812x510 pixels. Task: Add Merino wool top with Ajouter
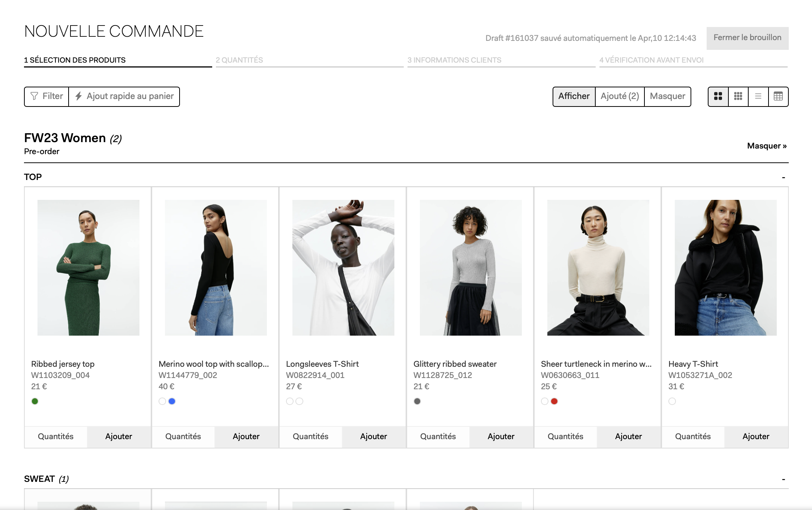pos(246,437)
